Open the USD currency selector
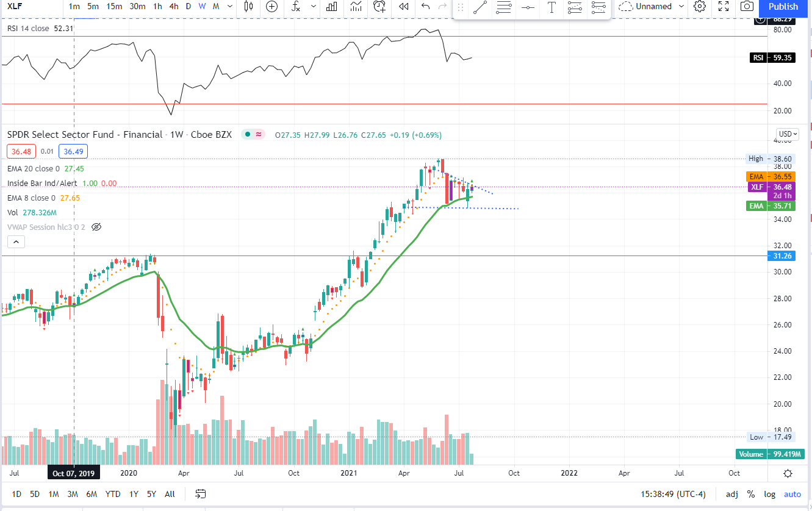 pyautogui.click(x=787, y=134)
